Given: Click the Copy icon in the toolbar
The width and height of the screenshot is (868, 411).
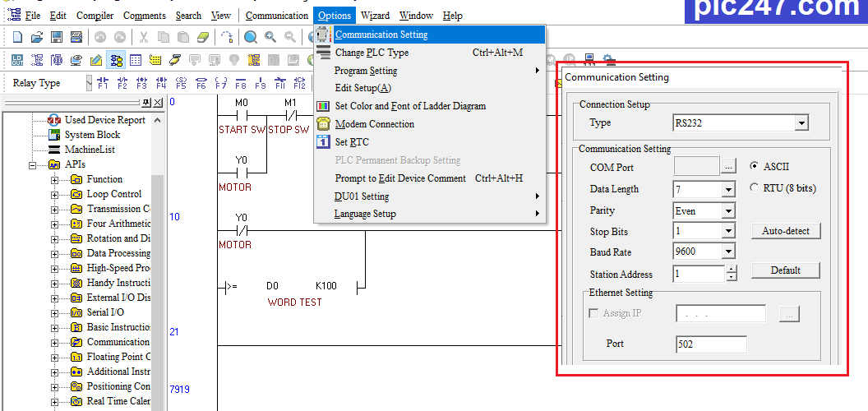Looking at the screenshot, I should click(x=164, y=37).
